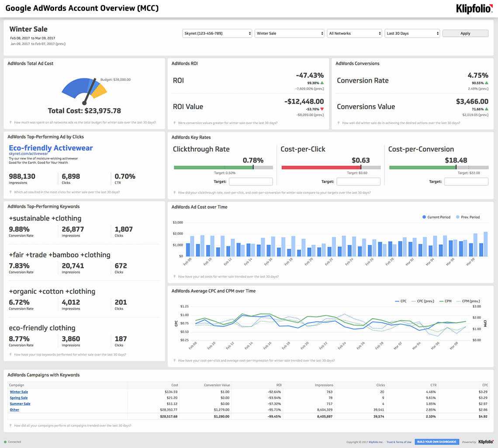Sort table by Cost column header

tap(175, 385)
